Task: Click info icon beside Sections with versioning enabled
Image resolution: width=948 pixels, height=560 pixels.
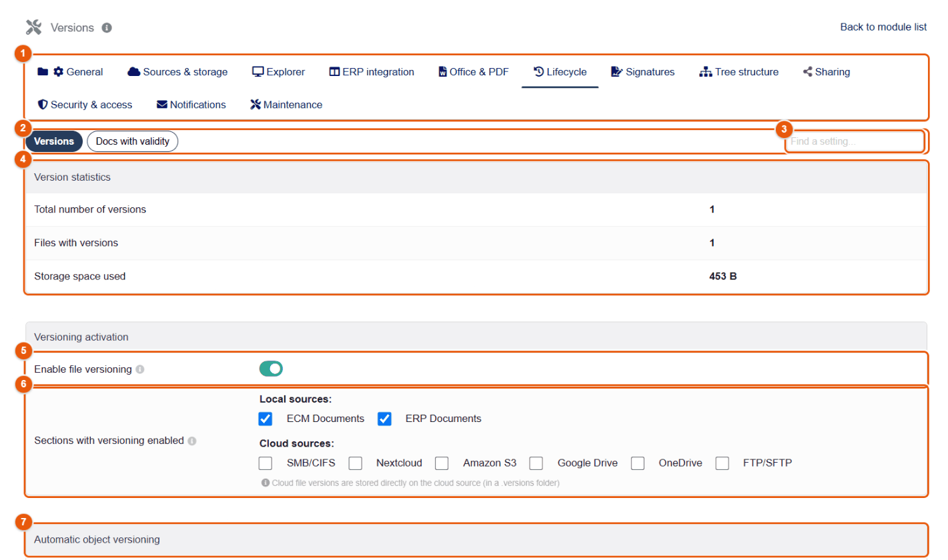Action: tap(192, 441)
